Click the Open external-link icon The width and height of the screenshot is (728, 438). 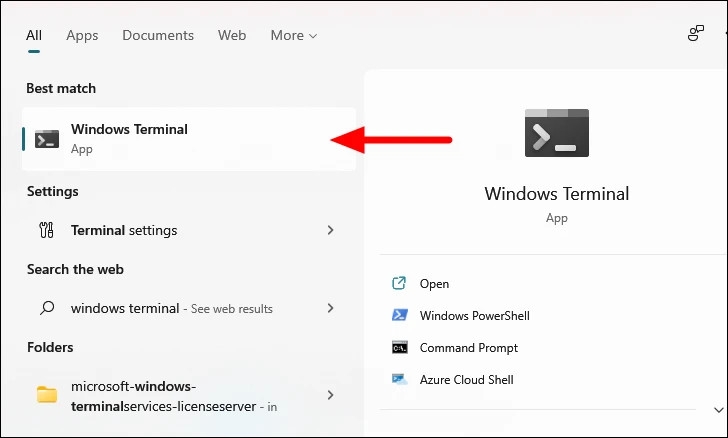[399, 283]
